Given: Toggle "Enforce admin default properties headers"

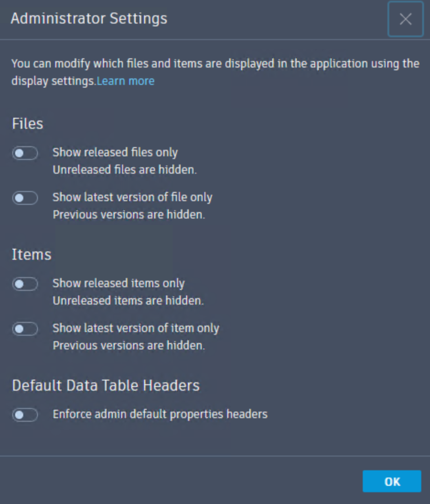Looking at the screenshot, I should [25, 415].
